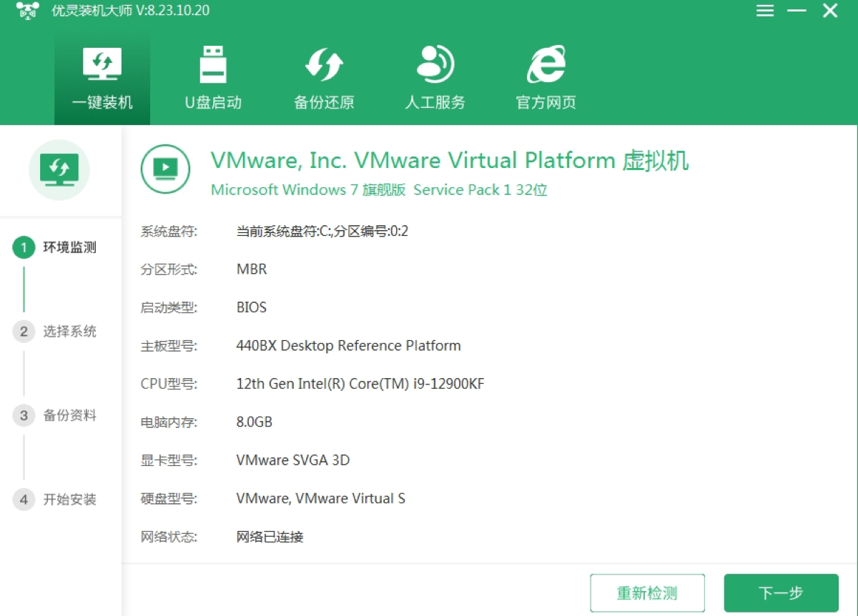The height and width of the screenshot is (616, 858).
Task: Click the 显卡型号 label
Action: point(169,460)
